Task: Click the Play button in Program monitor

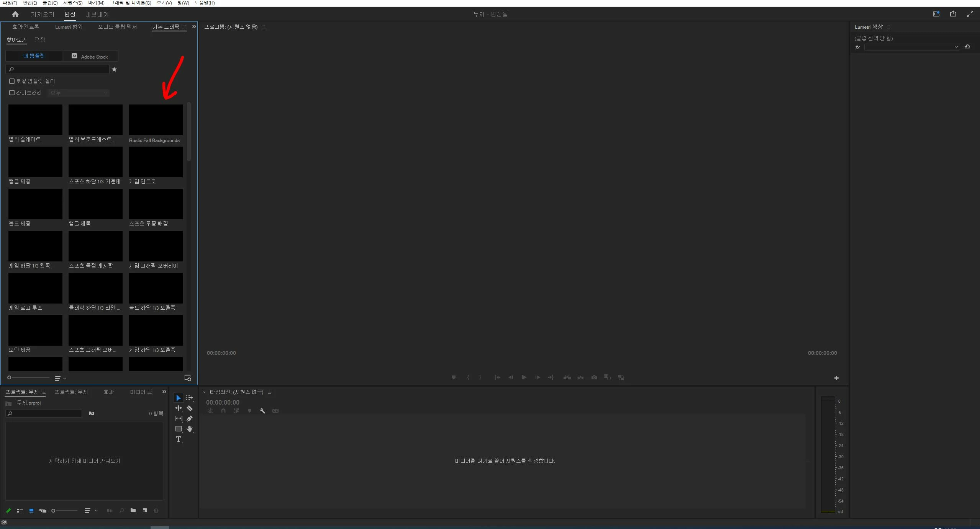Action: point(524,377)
